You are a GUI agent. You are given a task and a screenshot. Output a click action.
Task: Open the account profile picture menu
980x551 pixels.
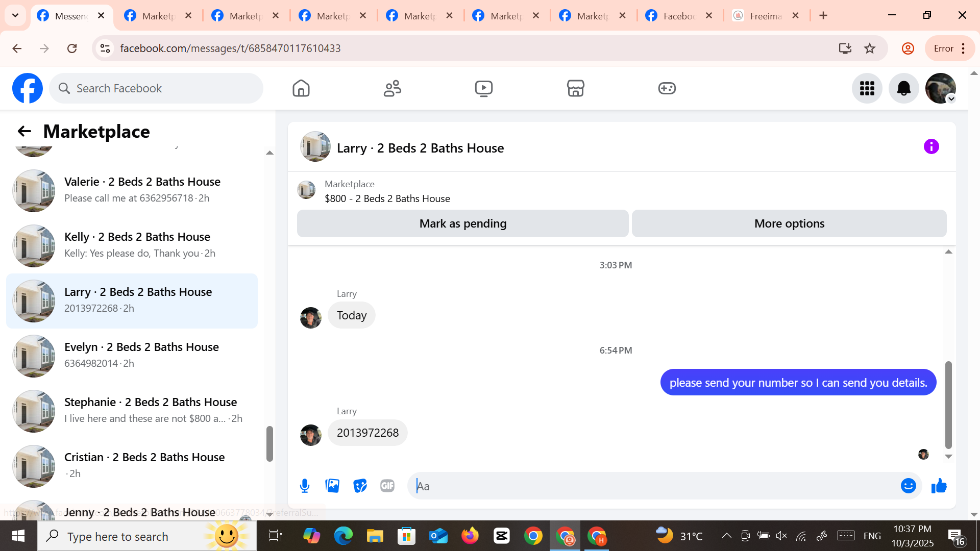point(941,88)
